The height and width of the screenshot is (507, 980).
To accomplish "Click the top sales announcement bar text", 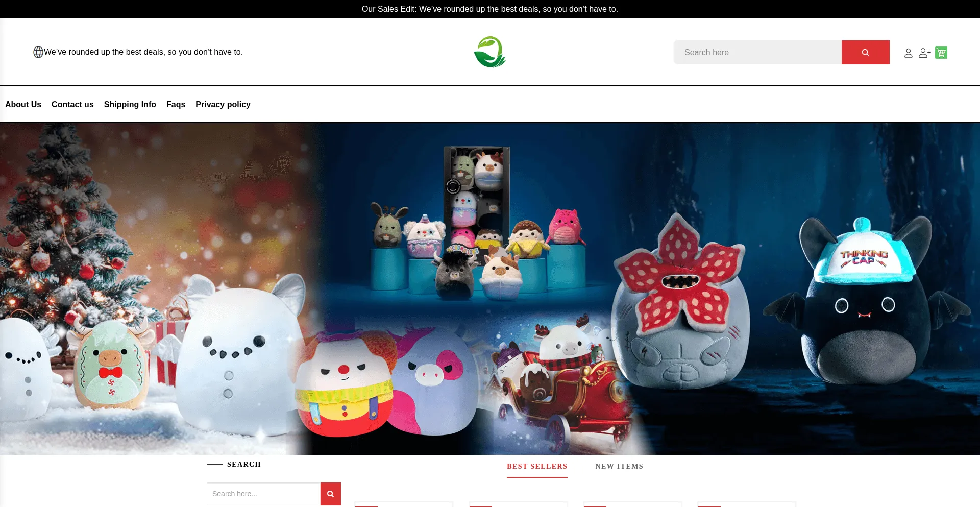I will pyautogui.click(x=490, y=9).
